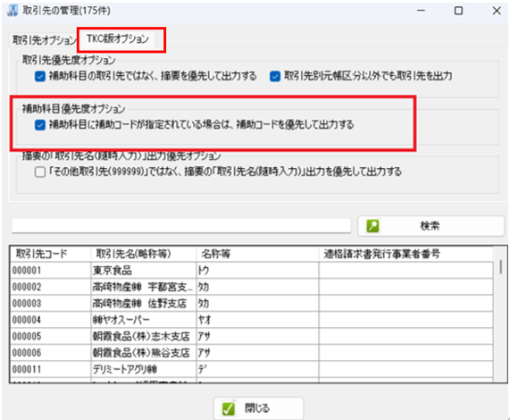Click the vertical scrollbar thumb of the table

pos(500,267)
